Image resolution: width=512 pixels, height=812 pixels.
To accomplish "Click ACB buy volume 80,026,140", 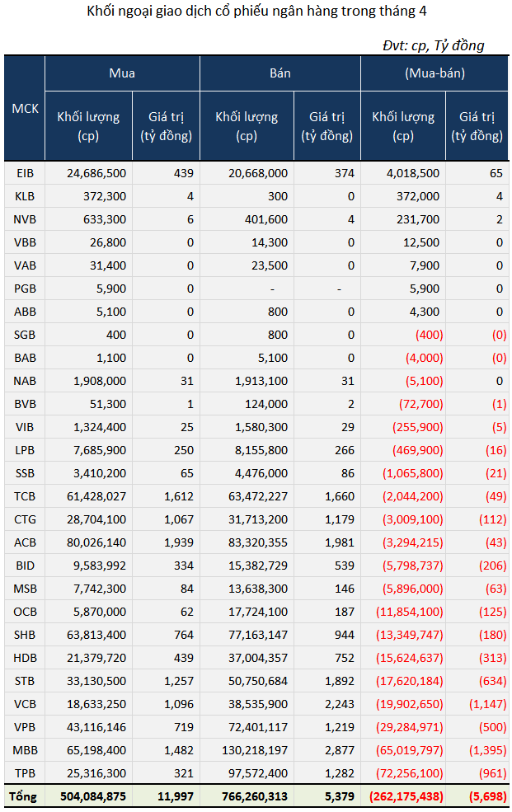I will tap(96, 542).
